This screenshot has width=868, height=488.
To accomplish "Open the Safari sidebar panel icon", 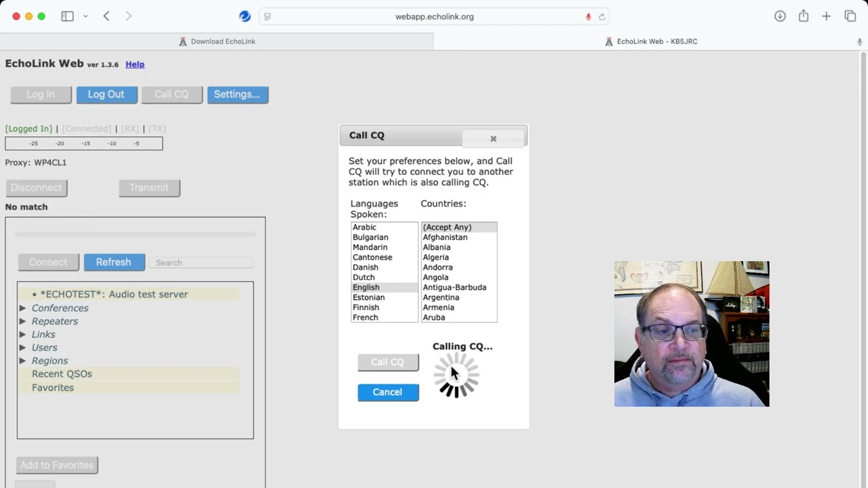I will pos(67,16).
